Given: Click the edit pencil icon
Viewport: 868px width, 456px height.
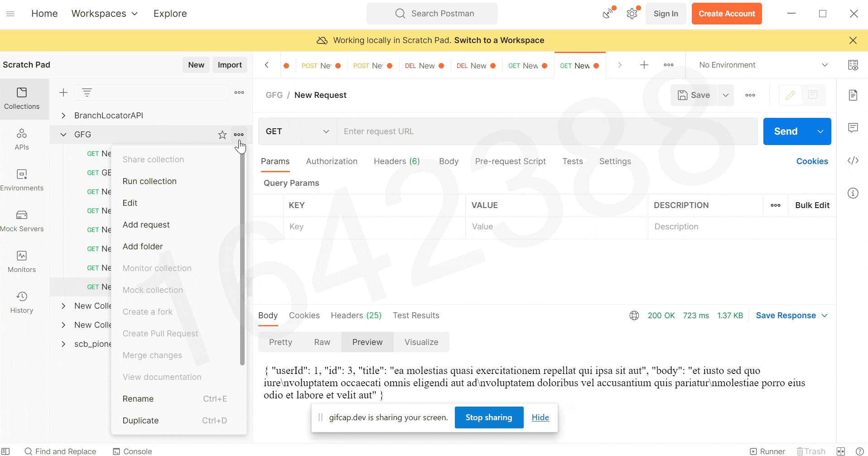Looking at the screenshot, I should 790,95.
